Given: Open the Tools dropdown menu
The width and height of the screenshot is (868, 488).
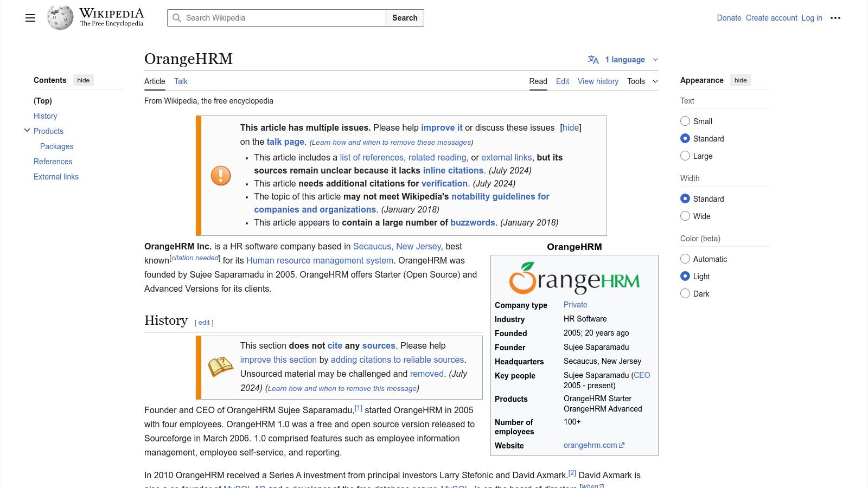Looking at the screenshot, I should pyautogui.click(x=642, y=81).
